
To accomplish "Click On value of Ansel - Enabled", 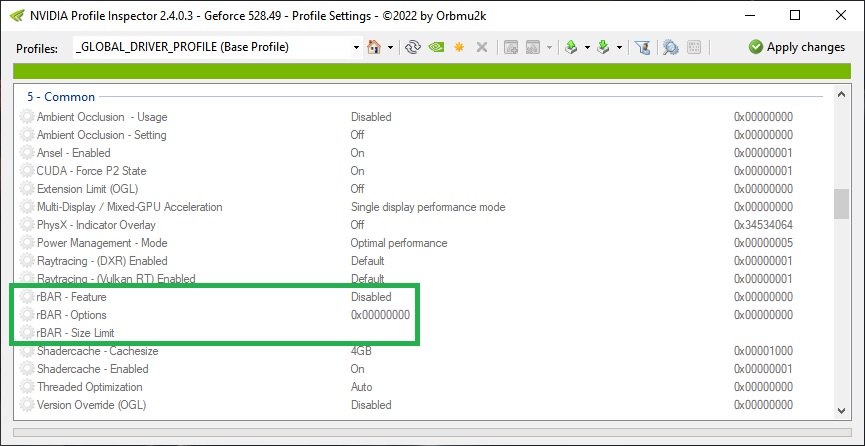I will (x=357, y=153).
